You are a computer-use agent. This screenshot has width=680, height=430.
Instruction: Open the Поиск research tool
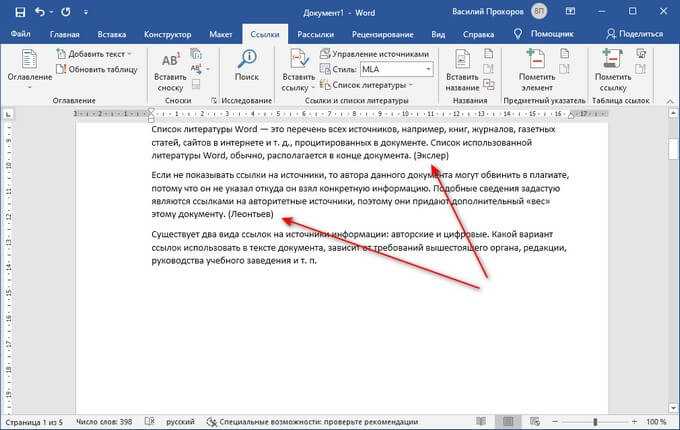tap(247, 66)
